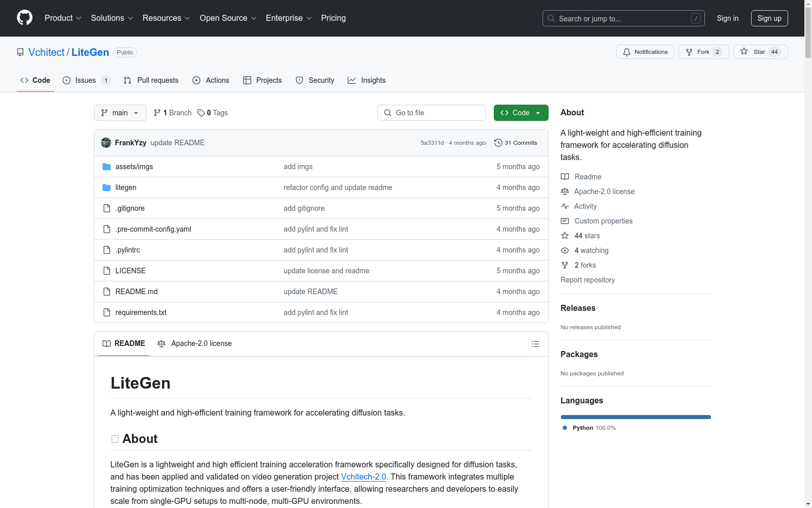
Task: Click the 0 Tags link
Action: (213, 113)
